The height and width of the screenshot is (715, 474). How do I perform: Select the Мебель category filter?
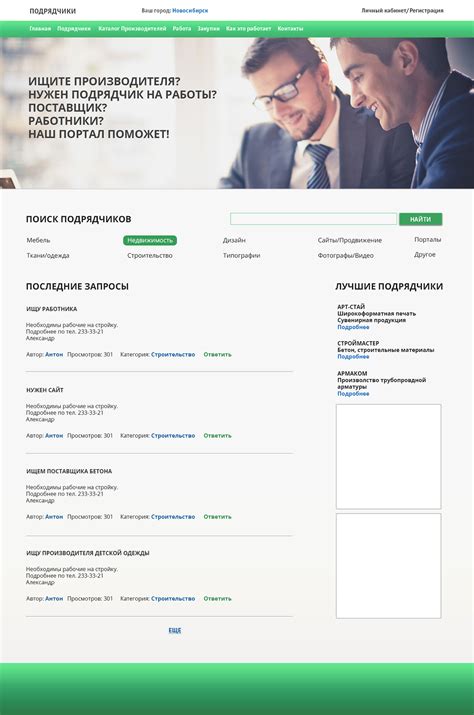click(x=38, y=240)
